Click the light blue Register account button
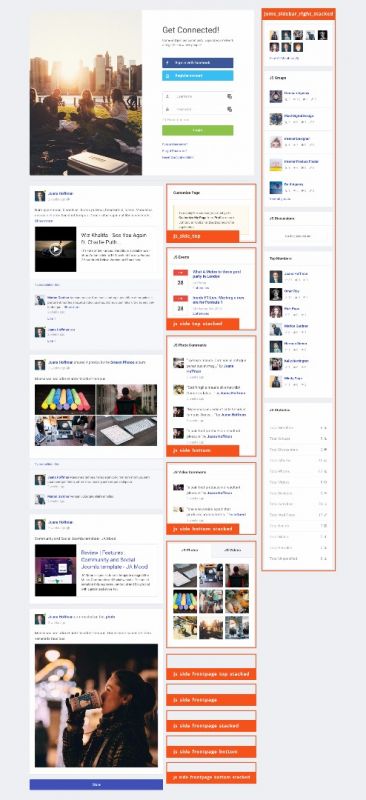The image size is (366, 800). pyautogui.click(x=198, y=76)
